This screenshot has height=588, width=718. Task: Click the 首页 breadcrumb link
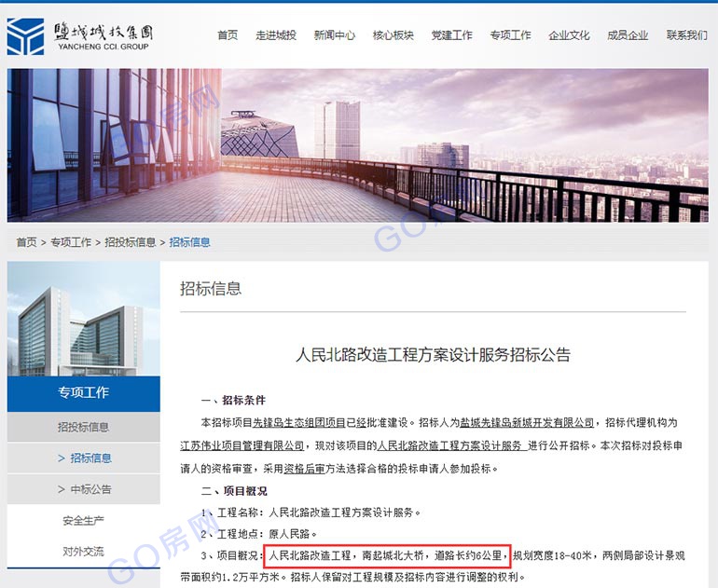tap(26, 242)
